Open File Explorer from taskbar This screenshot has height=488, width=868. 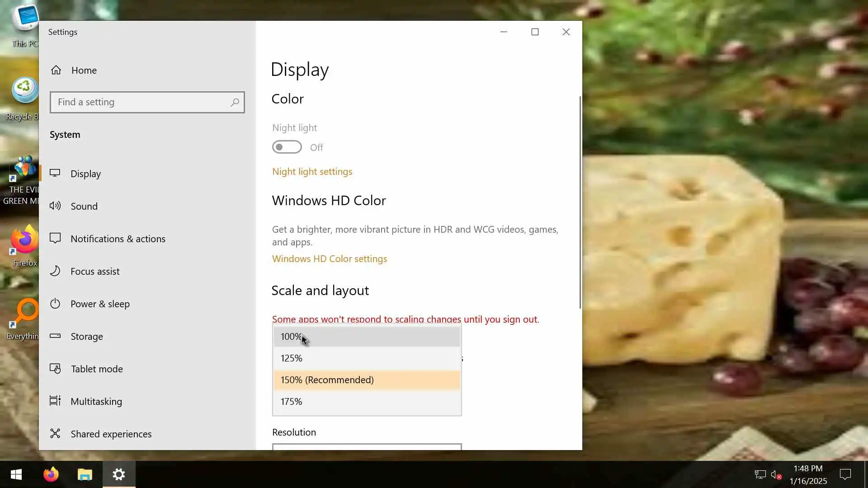click(x=85, y=474)
